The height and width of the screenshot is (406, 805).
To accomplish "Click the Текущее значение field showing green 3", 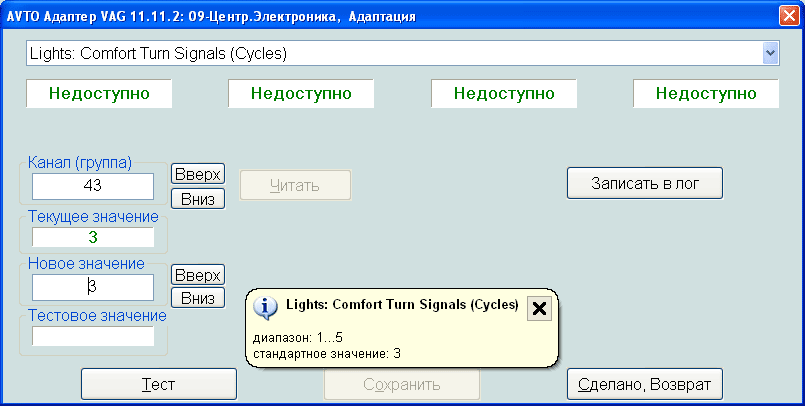I will 93,238.
